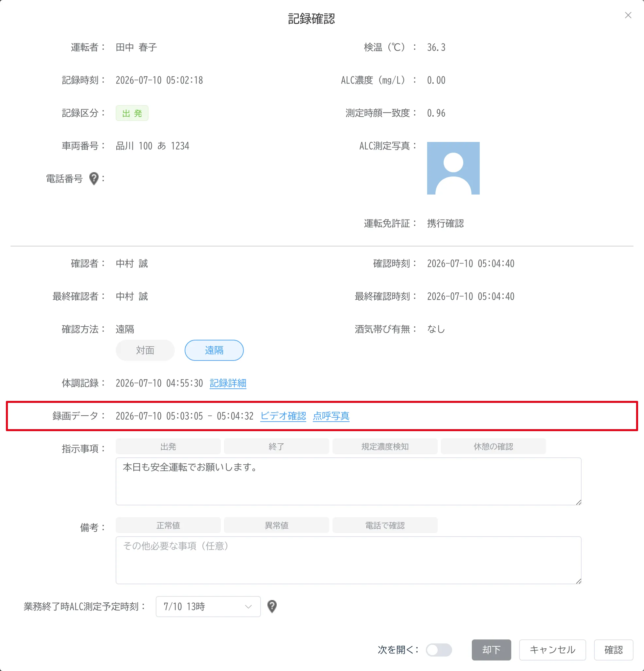Insert the 休憩の確認 instruction preset
This screenshot has width=644, height=671.
pyautogui.click(x=494, y=447)
